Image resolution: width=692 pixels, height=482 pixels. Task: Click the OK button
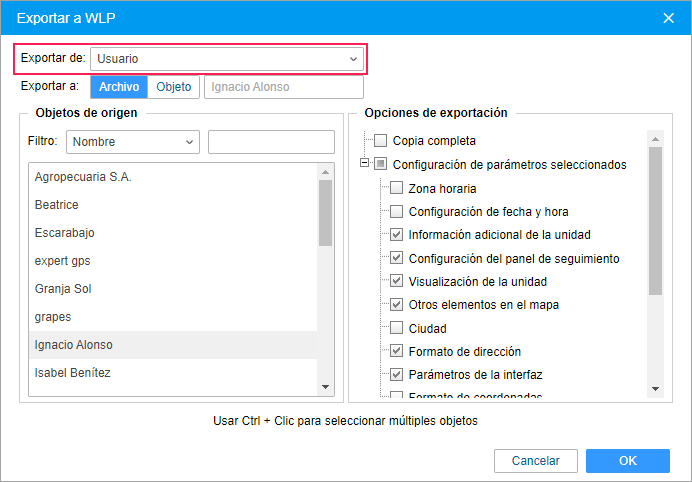(627, 461)
